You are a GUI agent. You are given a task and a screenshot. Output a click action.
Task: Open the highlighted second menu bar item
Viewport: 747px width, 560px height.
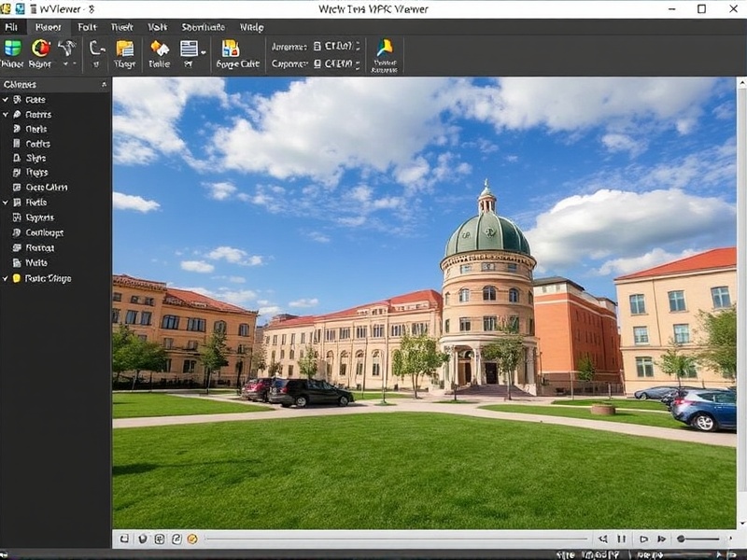click(49, 27)
